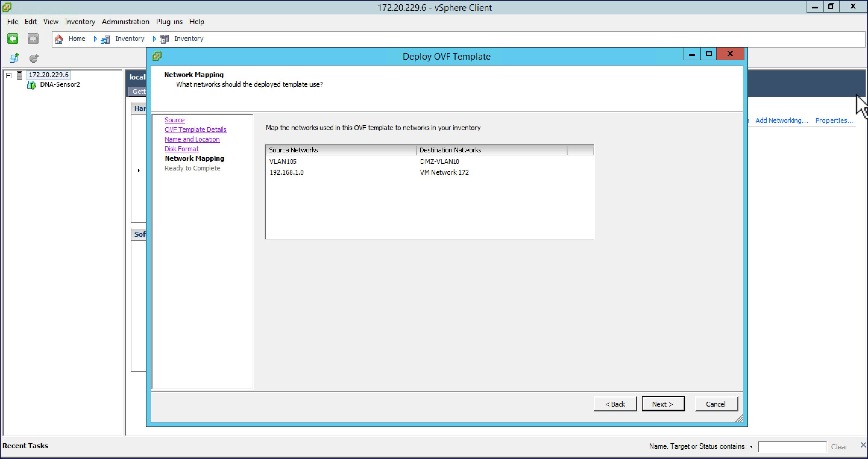Click the Add Networking link

click(782, 120)
